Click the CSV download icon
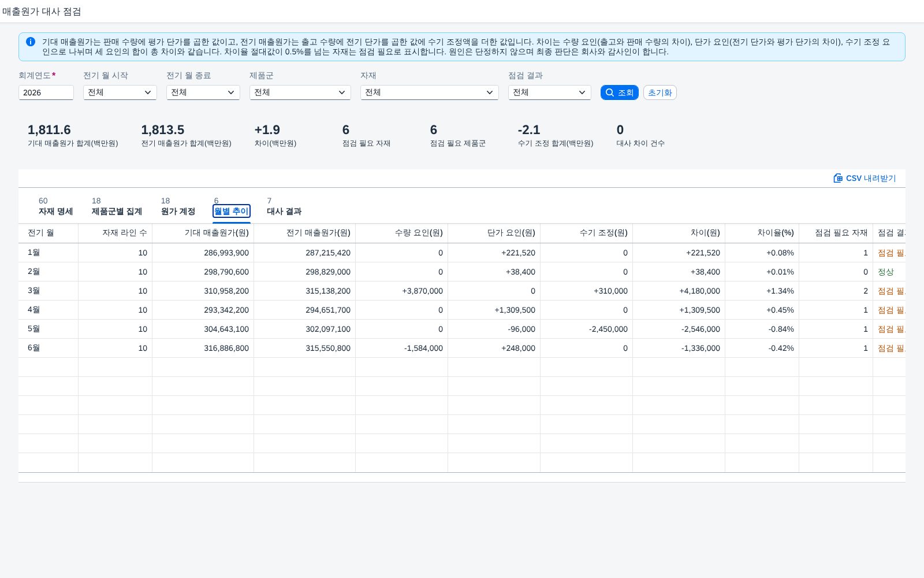The image size is (924, 578). (838, 178)
